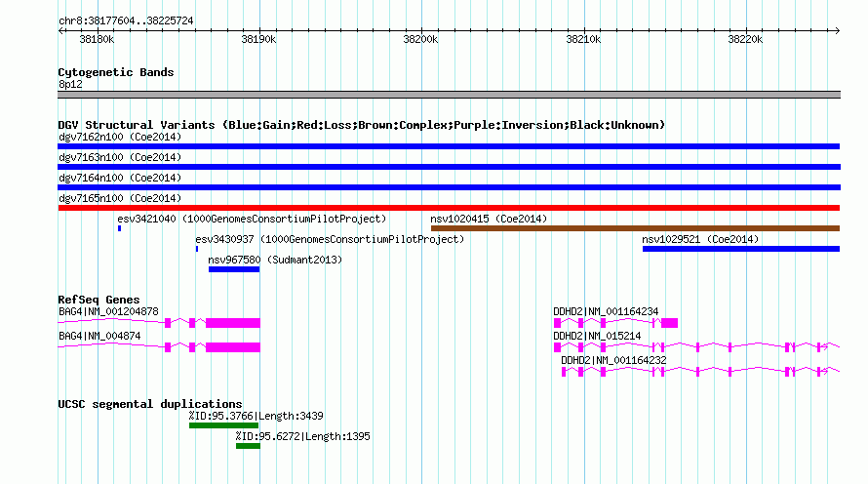Screen dimensions: 868x484
Task: Click the dgv7162n100 blue gain variant bar
Action: (x=449, y=146)
